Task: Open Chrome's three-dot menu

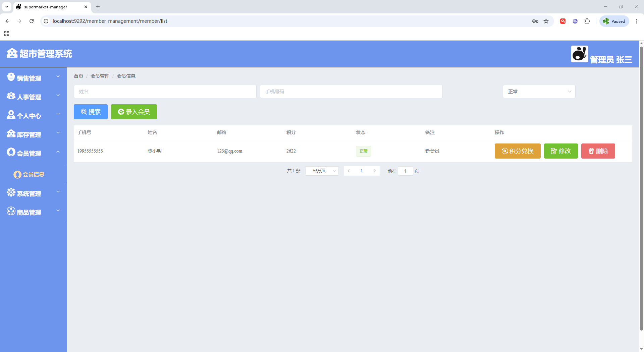Action: click(x=636, y=21)
